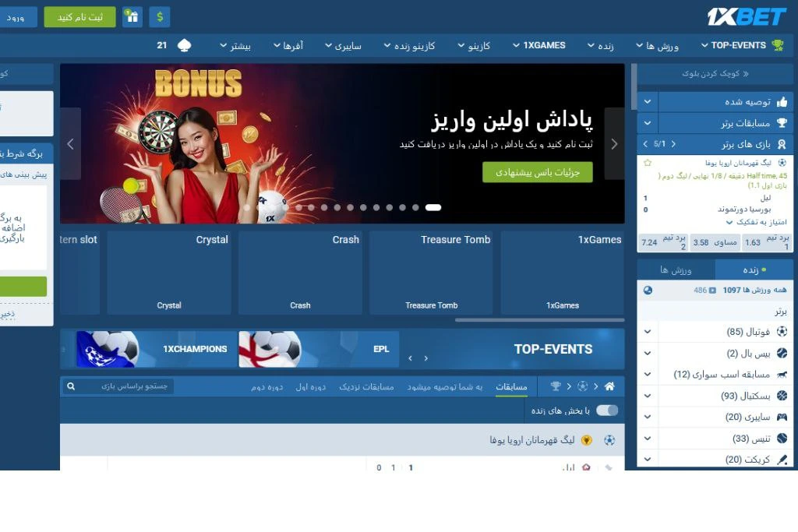Expand the baseball (2) category
Screen dimensions: 798x532
(648, 353)
